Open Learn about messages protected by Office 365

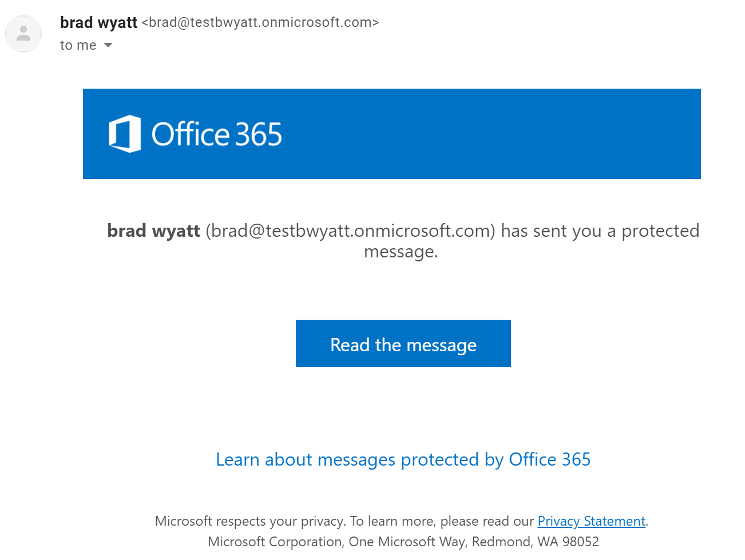tap(403, 459)
